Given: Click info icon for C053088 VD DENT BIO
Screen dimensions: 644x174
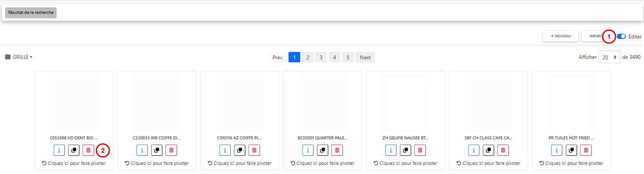Looking at the screenshot, I should pos(60,150).
